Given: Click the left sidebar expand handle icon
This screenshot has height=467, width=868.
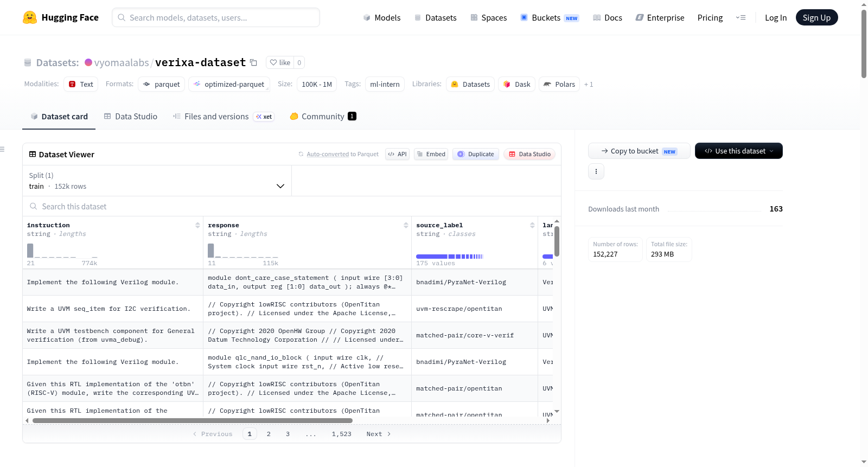Looking at the screenshot, I should click(x=2, y=149).
